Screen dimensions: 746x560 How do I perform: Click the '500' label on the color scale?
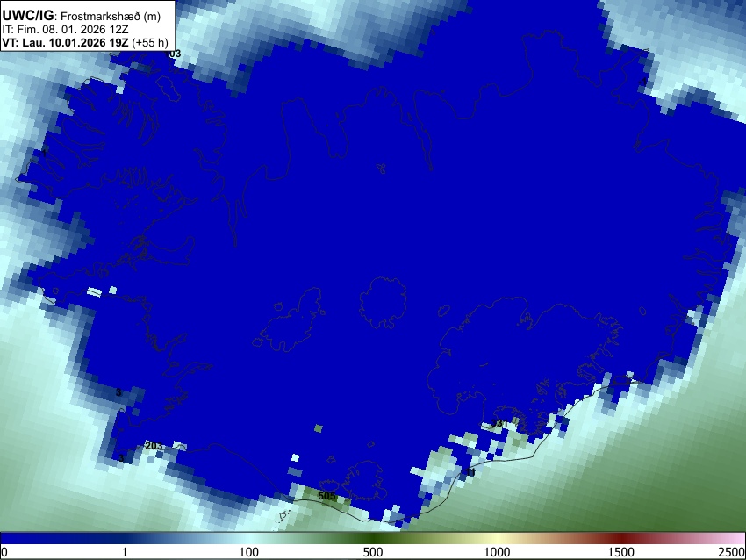373,552
